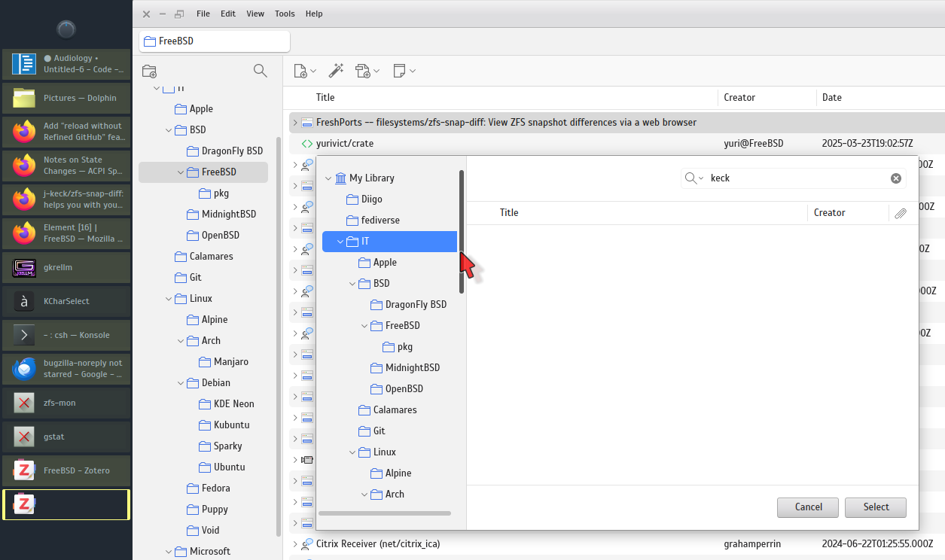Click the attachment paperclip column header
The width and height of the screenshot is (945, 560).
coord(901,213)
